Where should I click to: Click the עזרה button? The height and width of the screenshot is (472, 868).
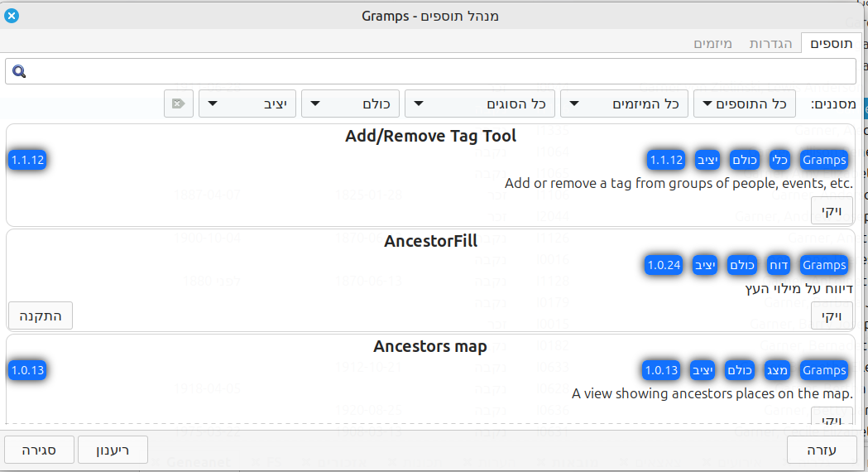pyautogui.click(x=822, y=450)
